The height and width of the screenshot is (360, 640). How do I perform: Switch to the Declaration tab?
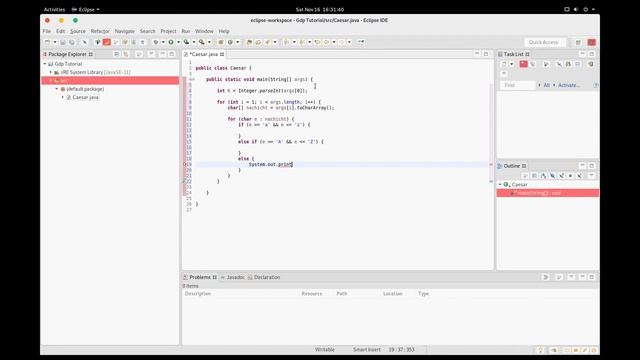pos(264,277)
